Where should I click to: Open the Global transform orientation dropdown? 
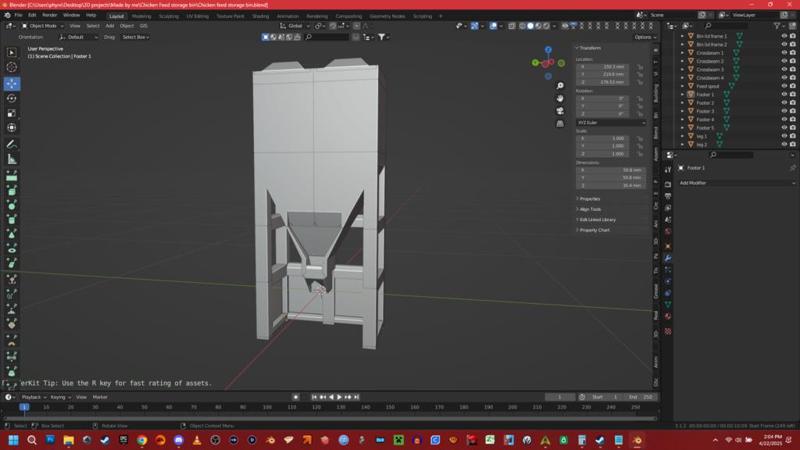295,26
